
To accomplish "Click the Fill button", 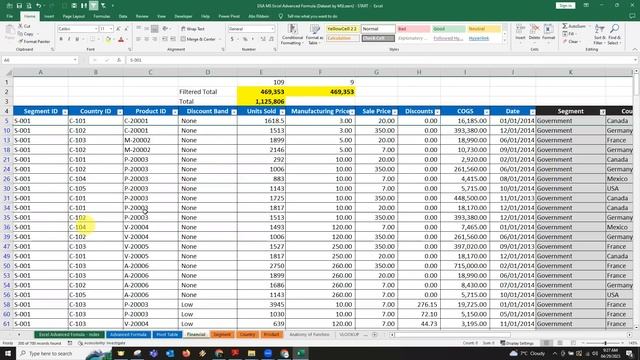I will coord(569,34).
